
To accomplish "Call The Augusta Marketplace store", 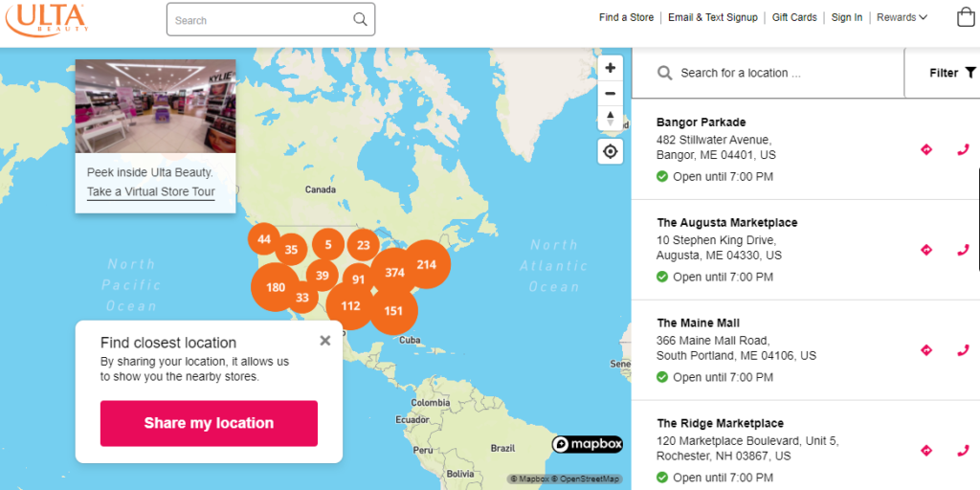I will (x=963, y=250).
